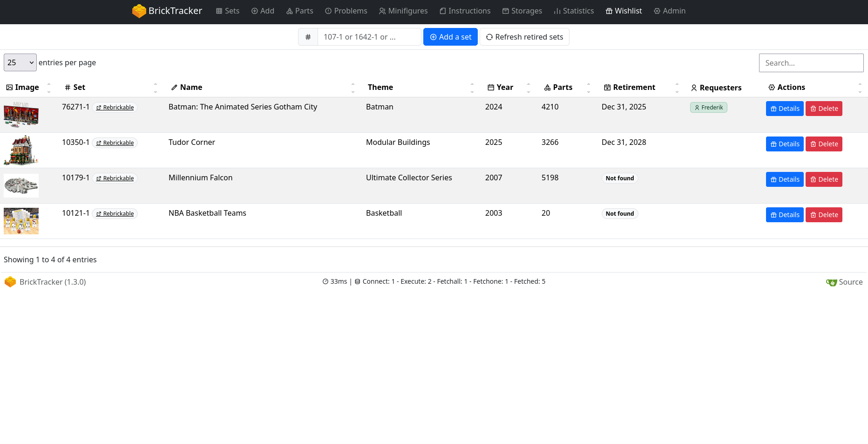
Task: Sort by the Theme column header
Action: (380, 88)
